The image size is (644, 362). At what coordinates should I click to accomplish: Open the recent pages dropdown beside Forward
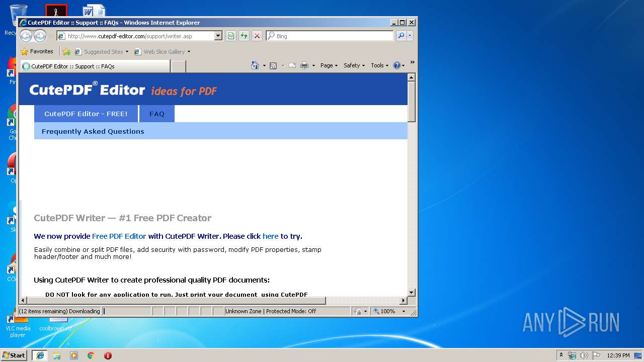click(51, 36)
